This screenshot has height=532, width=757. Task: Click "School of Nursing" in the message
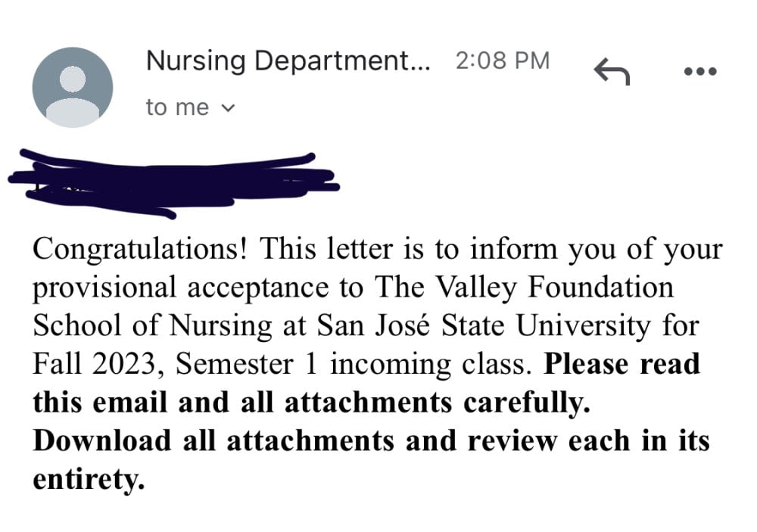tap(153, 327)
